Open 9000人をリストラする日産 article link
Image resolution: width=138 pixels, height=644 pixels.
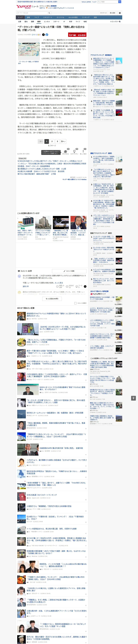(x=62, y=388)
